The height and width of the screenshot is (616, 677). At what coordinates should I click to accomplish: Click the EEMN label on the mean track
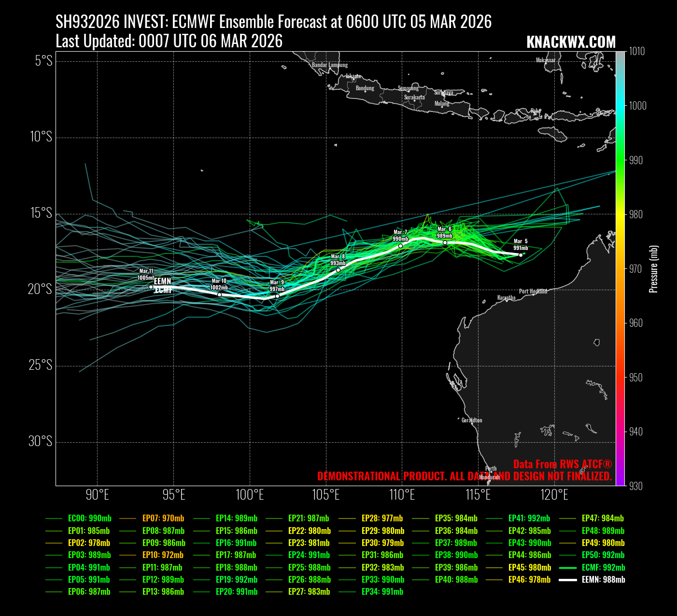[x=162, y=281]
